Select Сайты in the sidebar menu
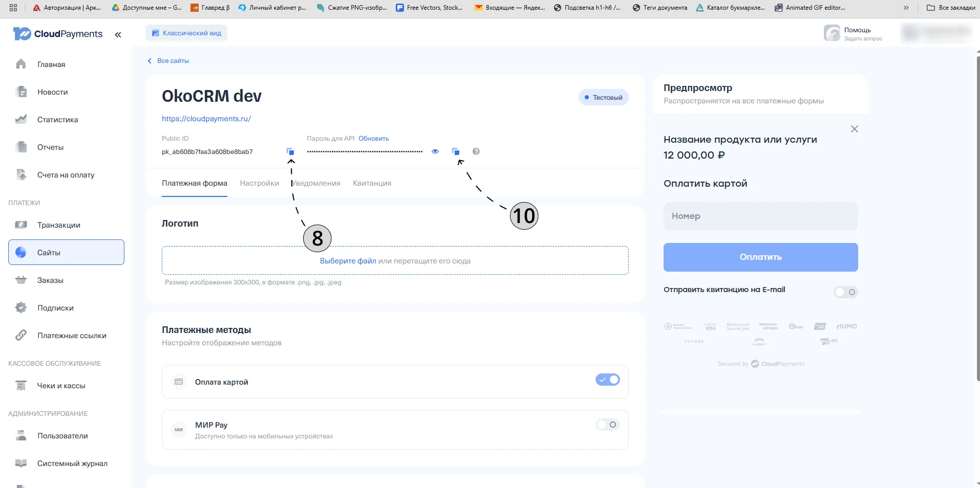Viewport: 980px width, 488px height. tap(66, 252)
